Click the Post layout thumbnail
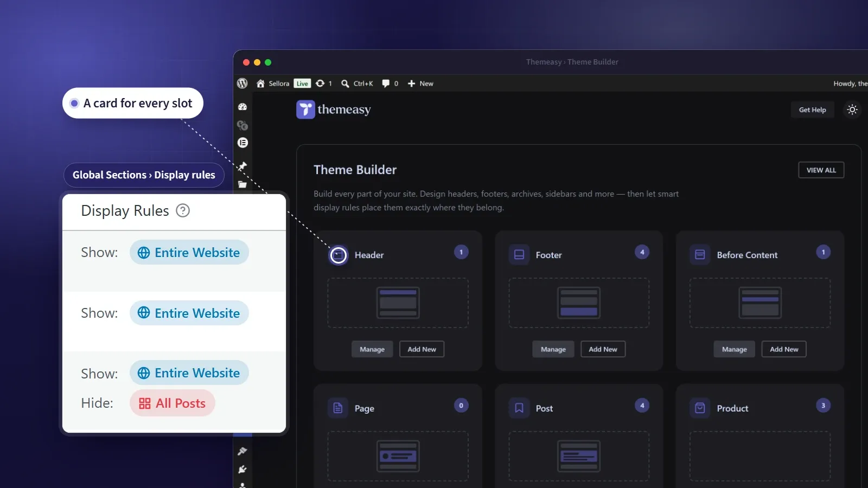The width and height of the screenshot is (868, 488). point(579,456)
